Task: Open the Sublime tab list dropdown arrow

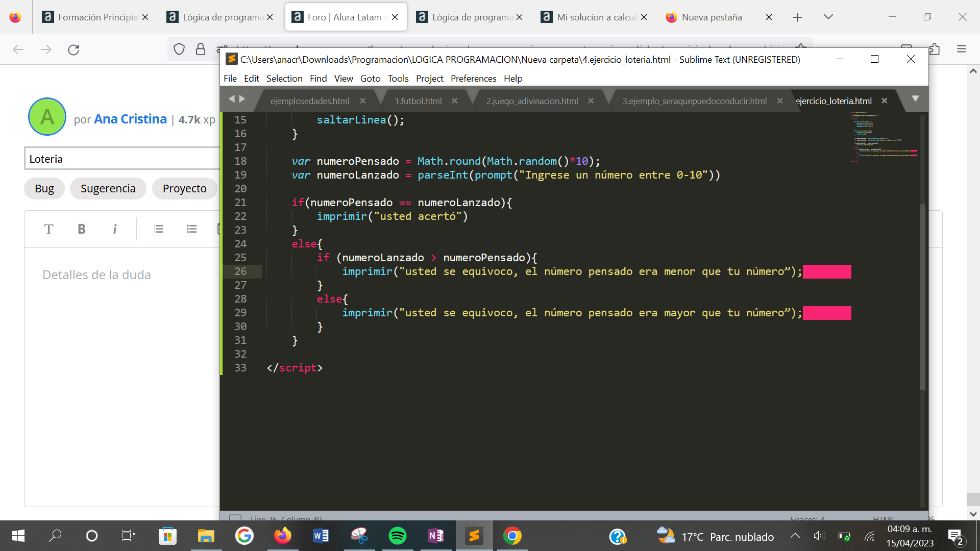Action: (915, 98)
